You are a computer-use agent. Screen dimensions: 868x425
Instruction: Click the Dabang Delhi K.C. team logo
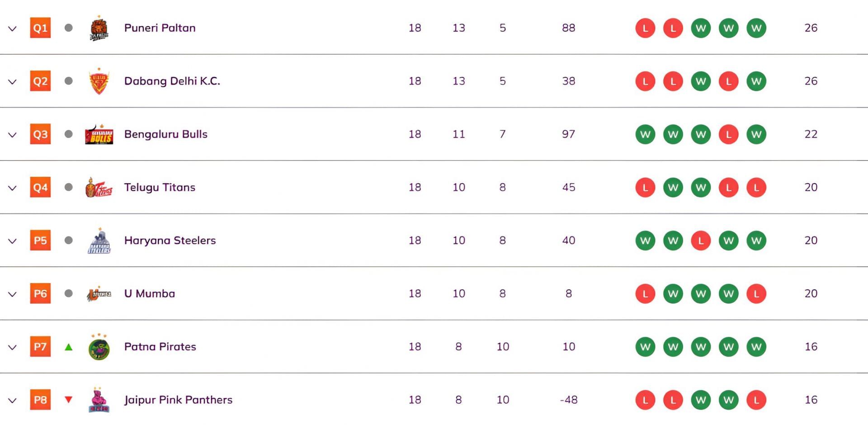click(x=99, y=81)
